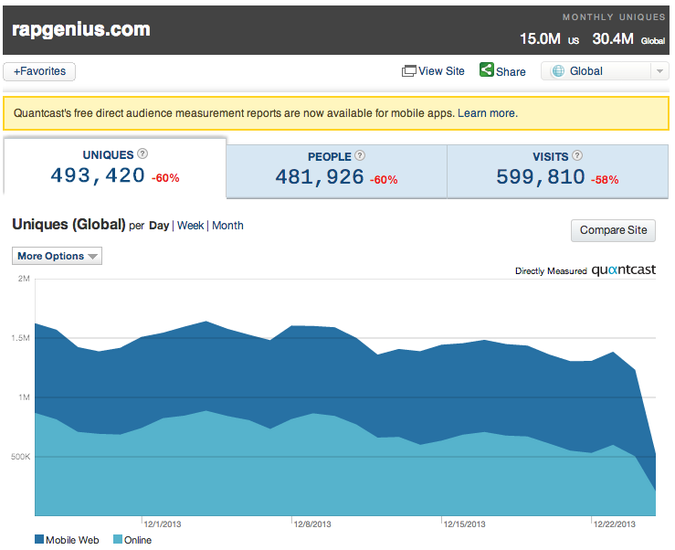
Task: Expand the Global region dropdown arrow
Action: (x=660, y=71)
